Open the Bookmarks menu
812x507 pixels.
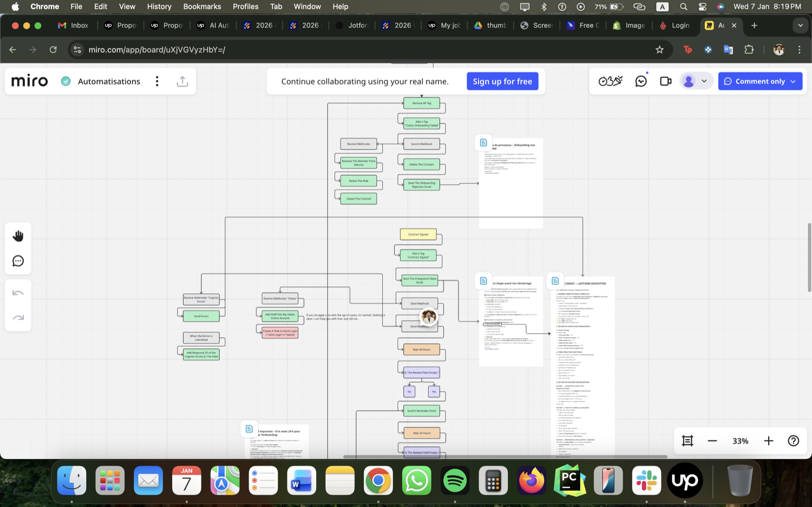tap(202, 6)
